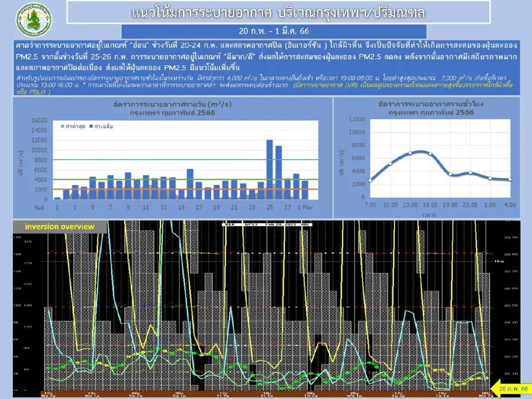
Task: Click the hourly curve data point at 22:00
Action: pos(470,173)
